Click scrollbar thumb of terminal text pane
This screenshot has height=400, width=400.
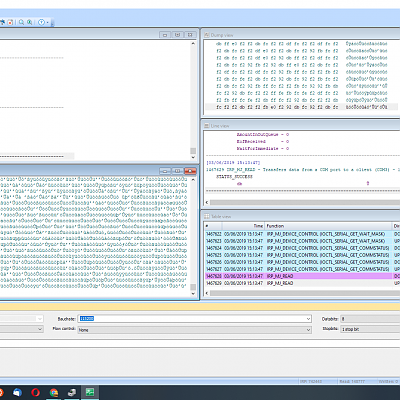pyautogui.click(x=193, y=287)
